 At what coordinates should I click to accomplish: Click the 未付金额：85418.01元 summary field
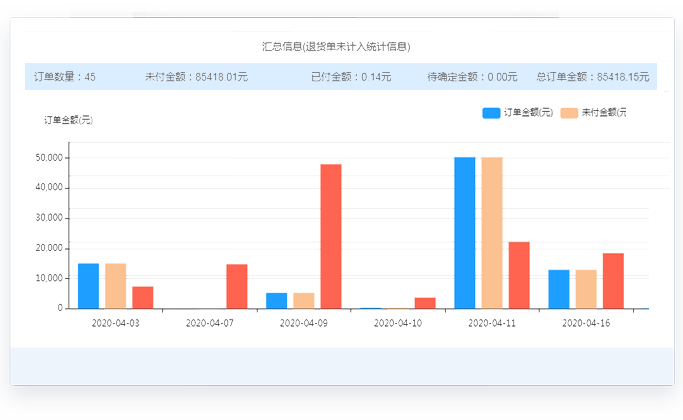196,77
